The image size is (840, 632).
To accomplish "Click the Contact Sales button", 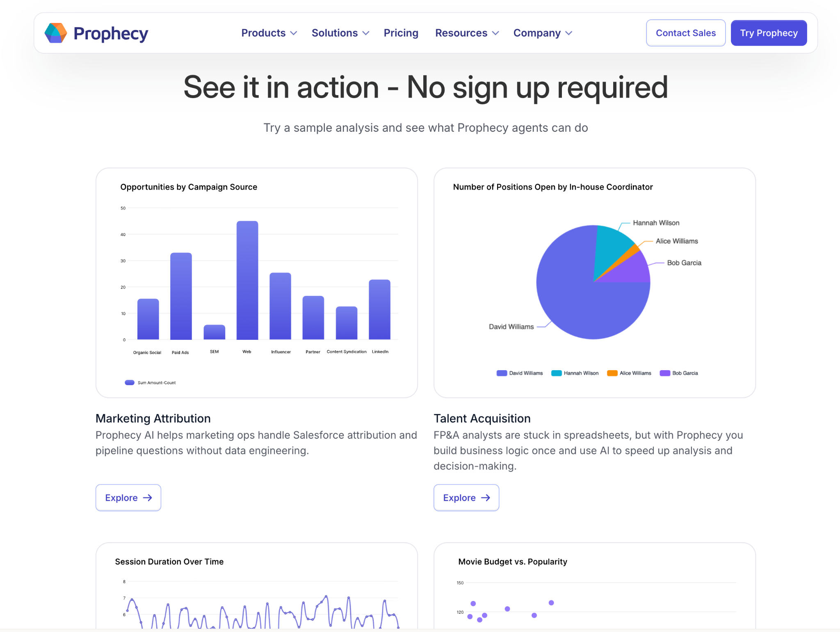I will [685, 33].
